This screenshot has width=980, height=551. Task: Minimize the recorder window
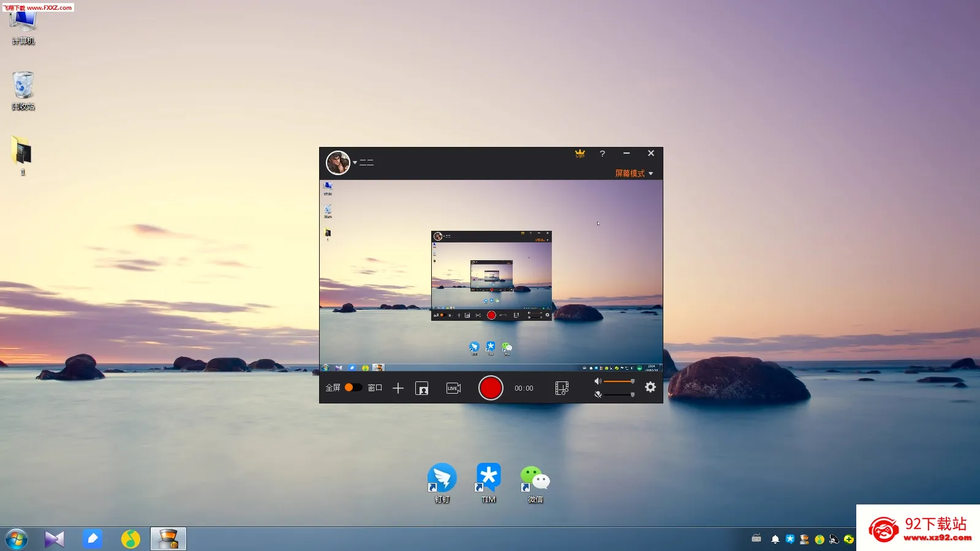point(627,154)
